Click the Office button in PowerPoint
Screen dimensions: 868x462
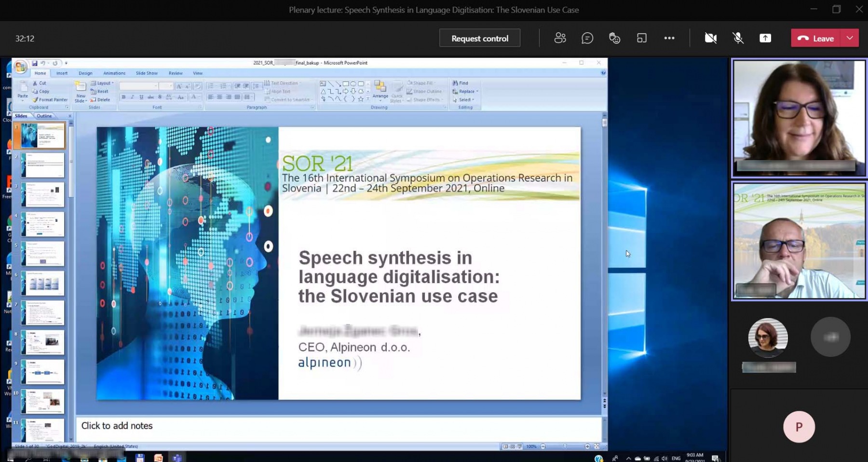(x=21, y=67)
